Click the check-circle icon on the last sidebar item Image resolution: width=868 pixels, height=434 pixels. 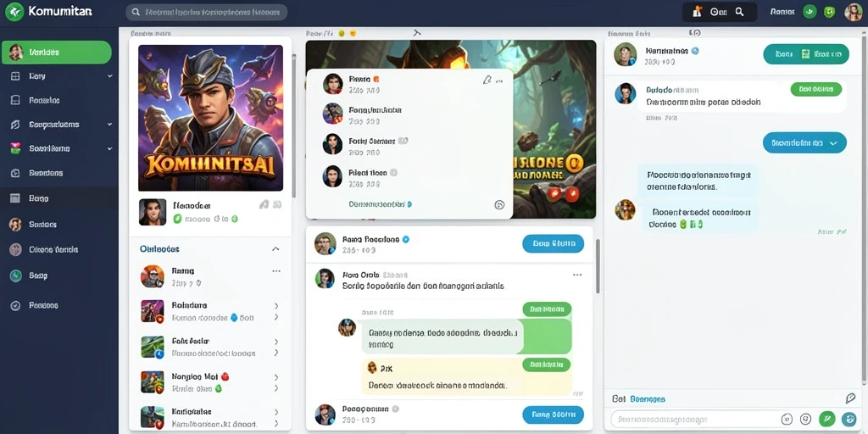tap(15, 305)
